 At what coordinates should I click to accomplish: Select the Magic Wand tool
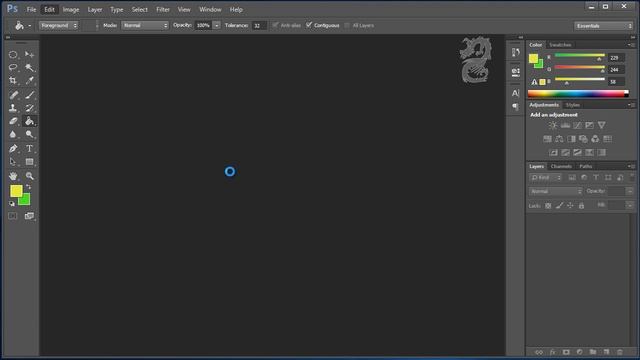29,67
